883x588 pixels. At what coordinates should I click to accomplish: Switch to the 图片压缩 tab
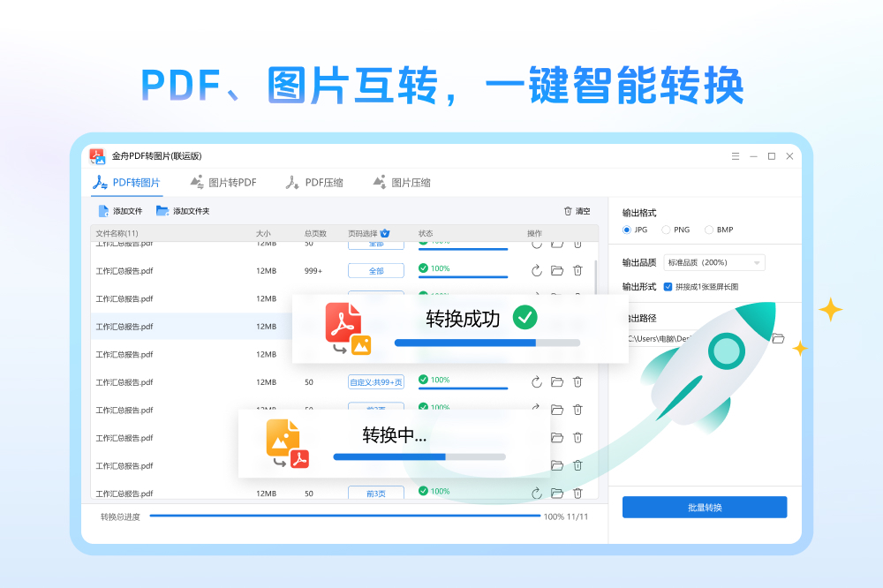click(x=402, y=183)
